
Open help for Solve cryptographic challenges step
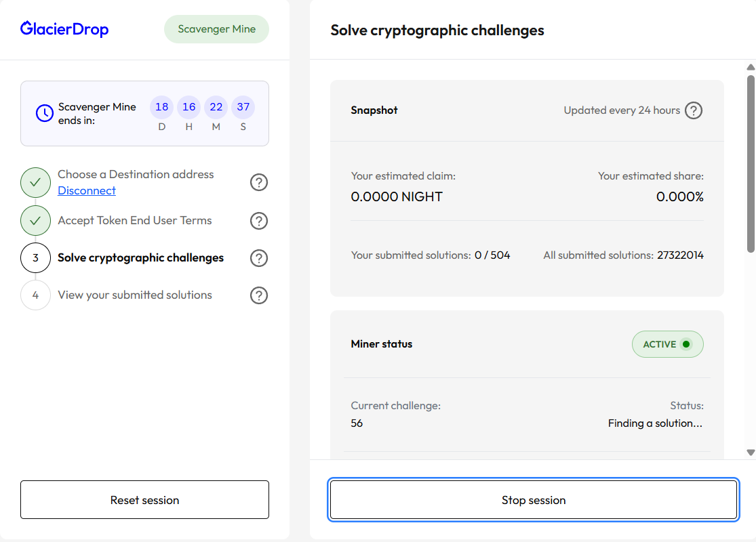(x=259, y=258)
